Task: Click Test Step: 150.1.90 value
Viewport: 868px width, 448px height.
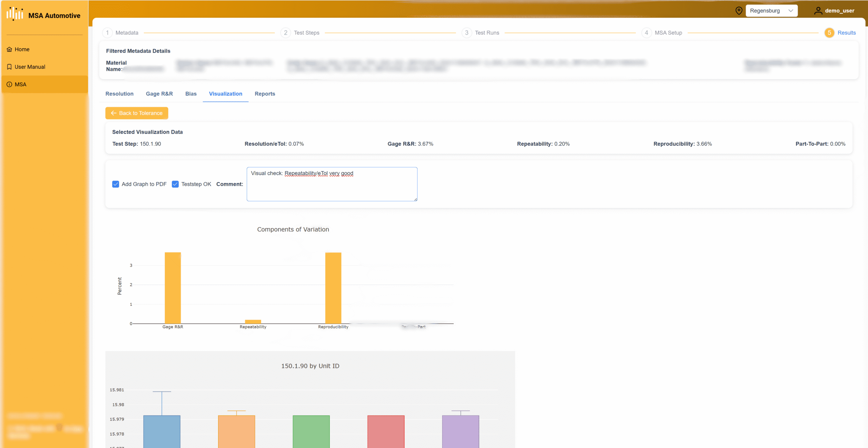Action: pyautogui.click(x=137, y=144)
